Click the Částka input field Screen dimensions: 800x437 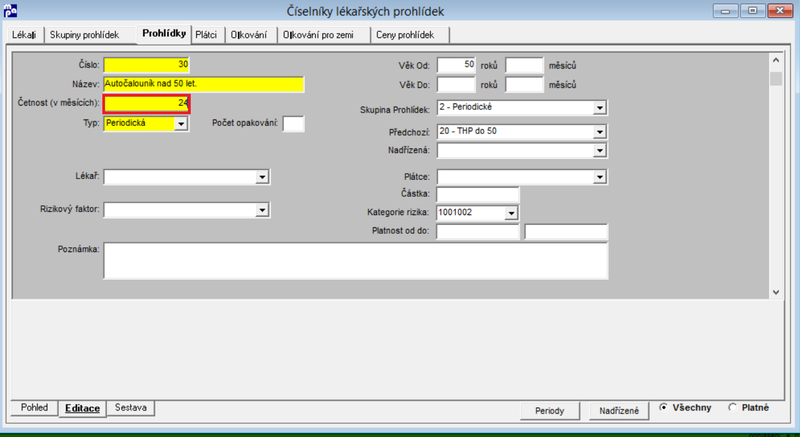478,194
